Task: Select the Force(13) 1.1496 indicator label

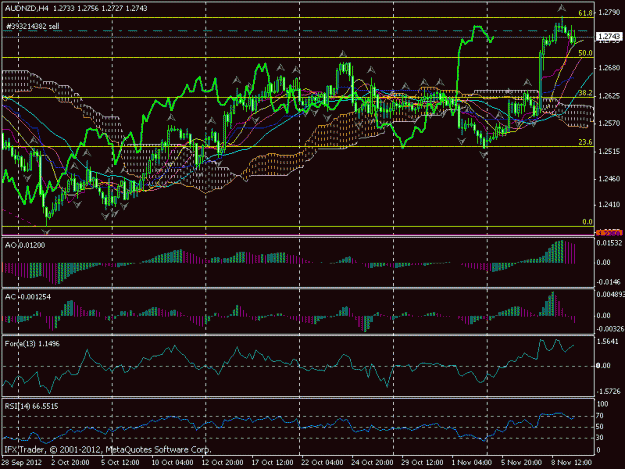Action: point(32,343)
